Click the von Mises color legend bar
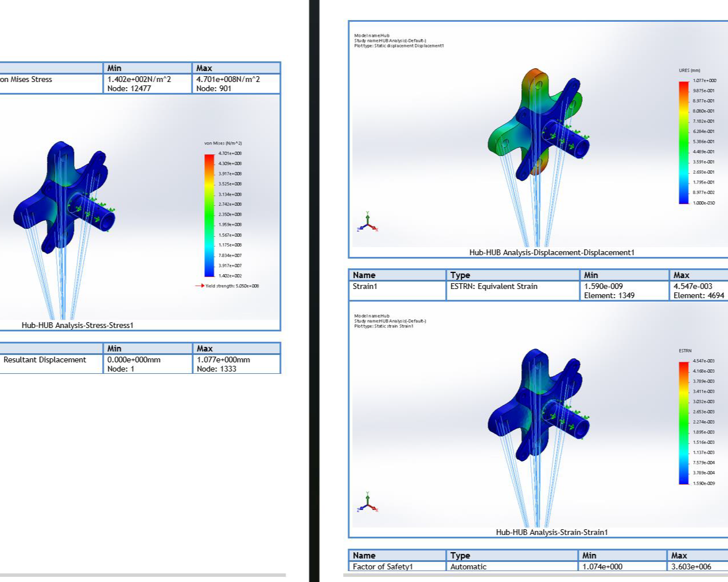The height and width of the screenshot is (582, 728). (x=209, y=215)
